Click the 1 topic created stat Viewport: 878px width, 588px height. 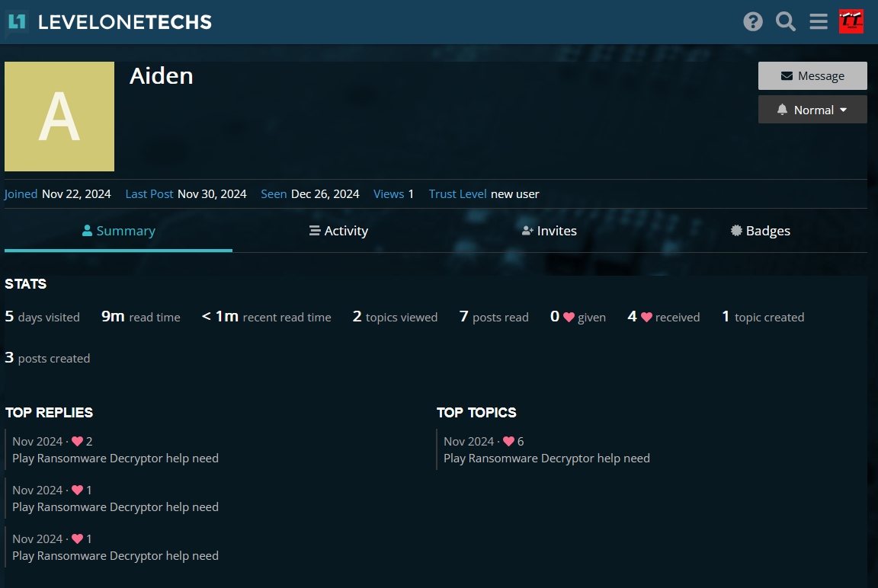(x=763, y=316)
